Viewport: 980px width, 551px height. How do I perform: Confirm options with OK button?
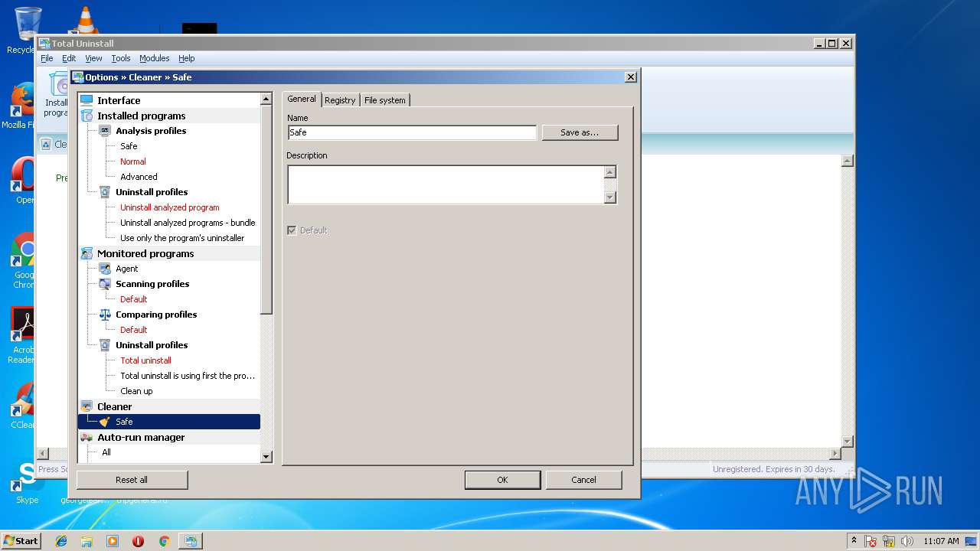coord(502,480)
